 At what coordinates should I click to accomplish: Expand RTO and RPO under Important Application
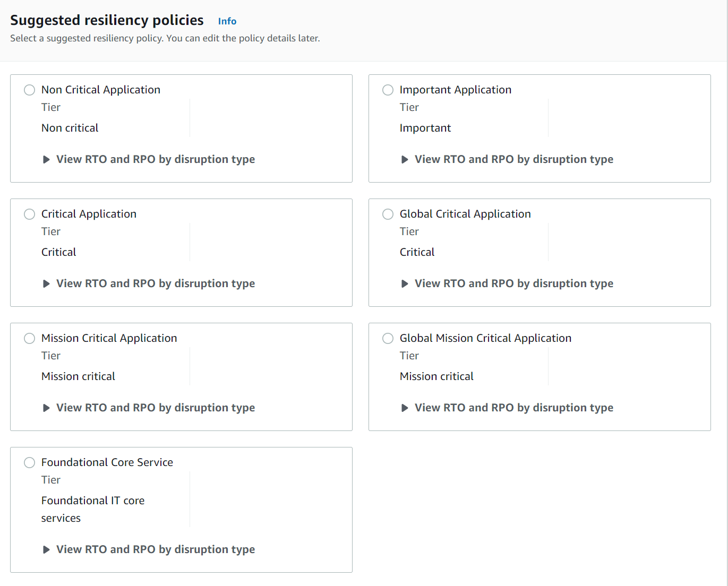[x=405, y=159]
